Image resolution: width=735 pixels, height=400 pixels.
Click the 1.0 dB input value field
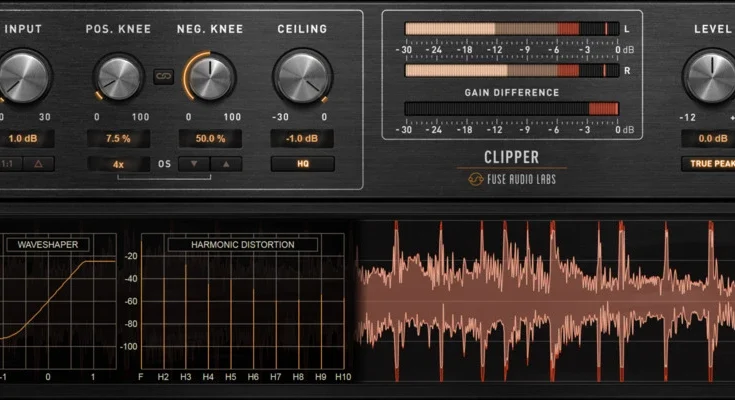24,139
